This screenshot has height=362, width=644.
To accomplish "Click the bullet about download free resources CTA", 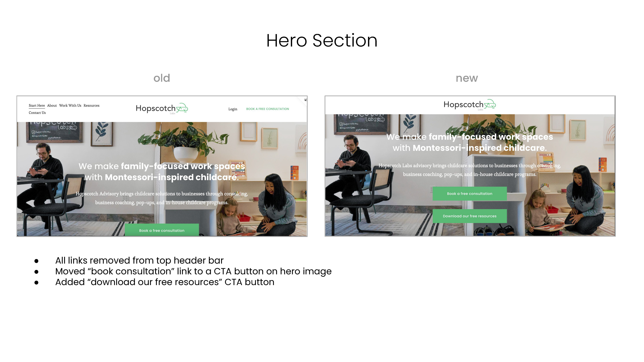I will pyautogui.click(x=165, y=282).
